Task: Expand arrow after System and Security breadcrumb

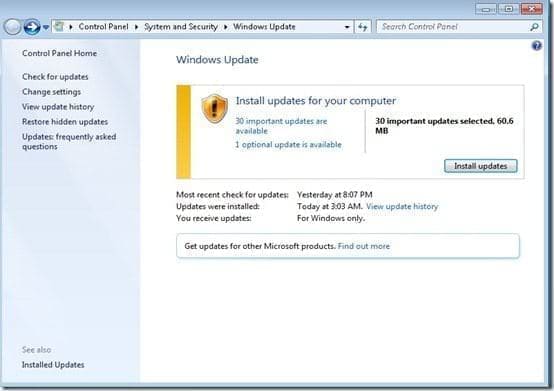Action: (225, 27)
